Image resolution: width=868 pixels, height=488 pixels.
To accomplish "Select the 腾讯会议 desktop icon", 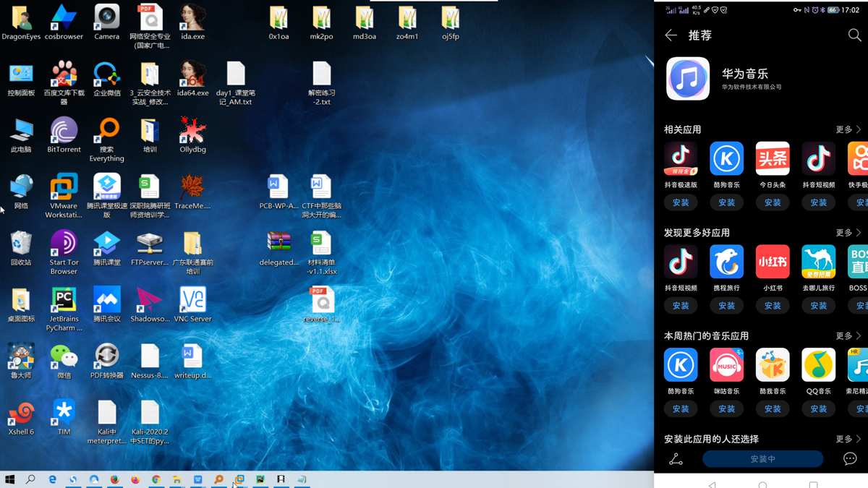I will click(106, 304).
